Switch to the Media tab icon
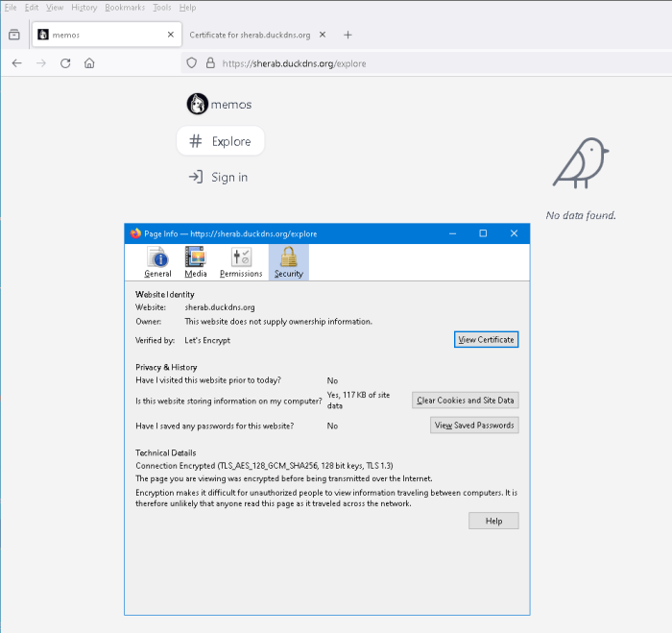This screenshot has width=672, height=633. click(196, 261)
